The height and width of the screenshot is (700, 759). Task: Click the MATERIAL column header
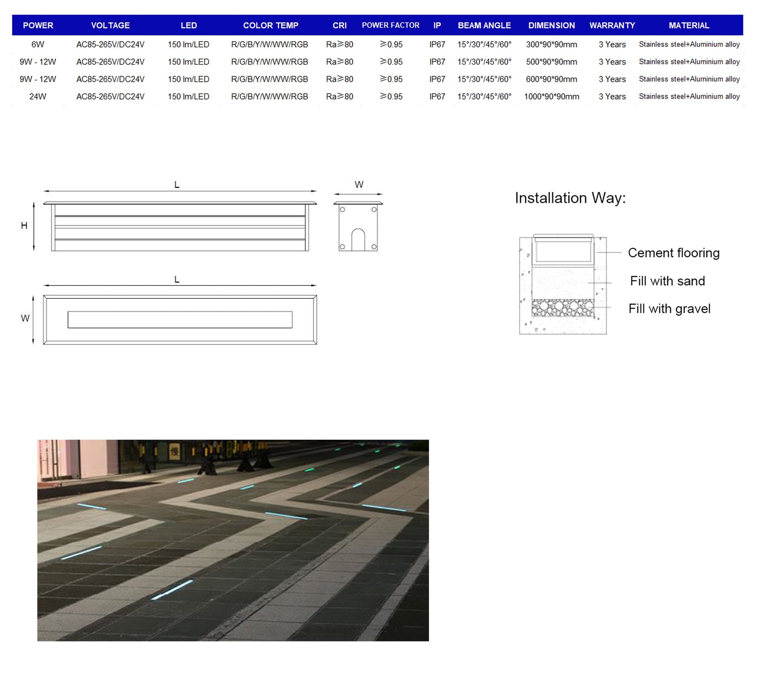pyautogui.click(x=689, y=25)
